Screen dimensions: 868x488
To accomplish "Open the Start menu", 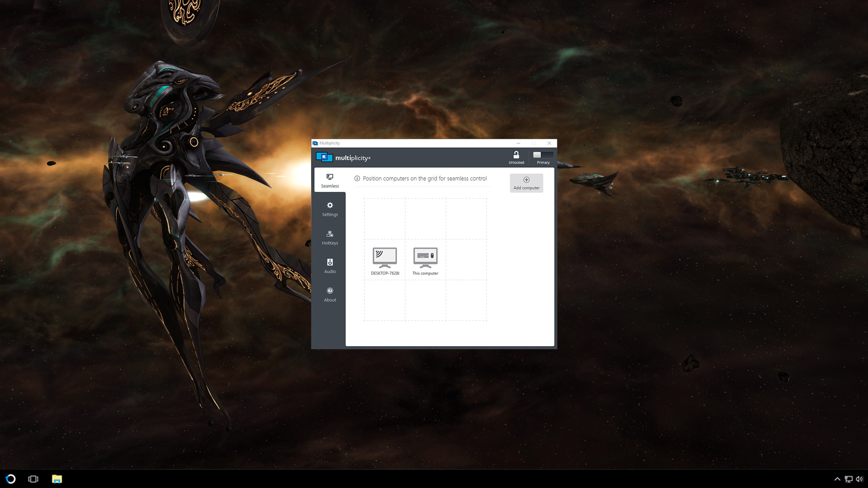I will (x=10, y=479).
